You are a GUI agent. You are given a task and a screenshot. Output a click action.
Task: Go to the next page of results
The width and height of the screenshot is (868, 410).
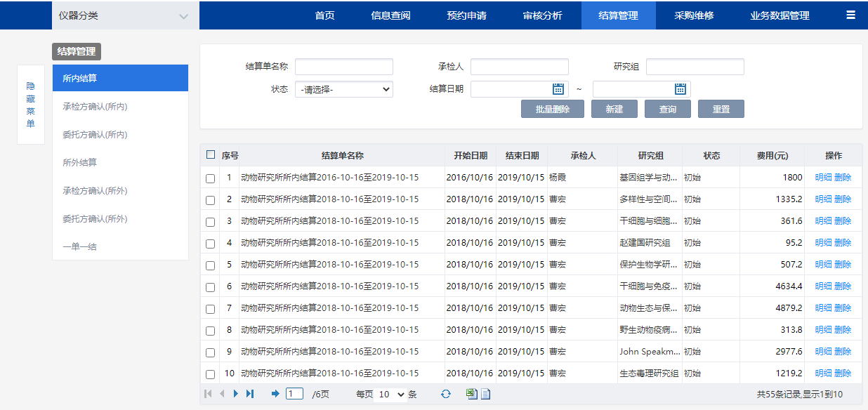point(236,394)
